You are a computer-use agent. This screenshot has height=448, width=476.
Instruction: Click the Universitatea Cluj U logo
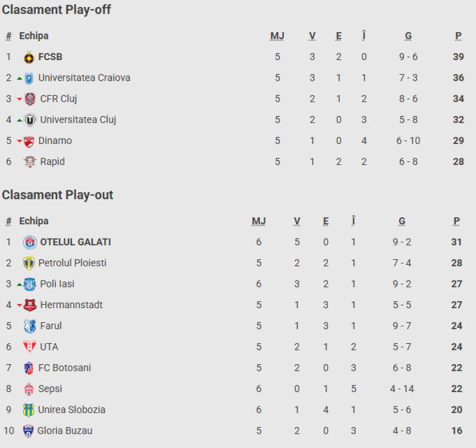(x=30, y=120)
